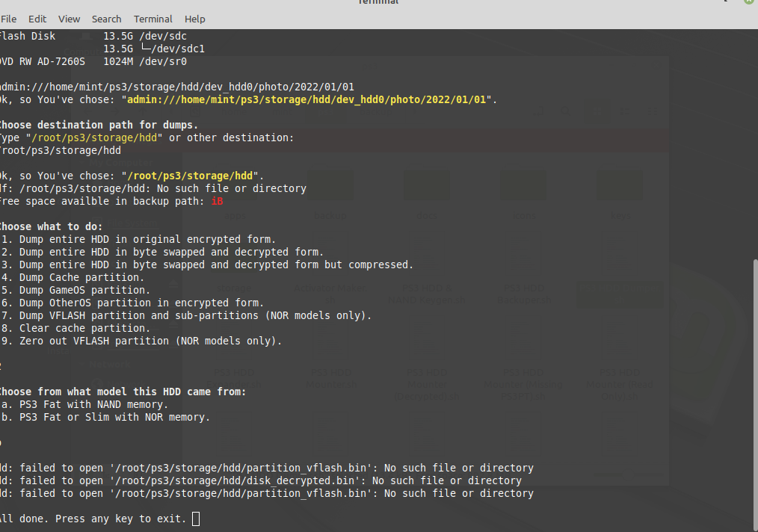
Task: Click option '1. Dump entire HDD in original encrypted form.'
Action: 138,240
